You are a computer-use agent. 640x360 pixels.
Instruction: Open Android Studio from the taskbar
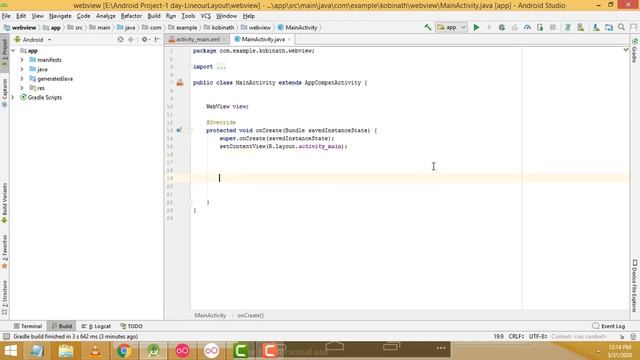[x=153, y=351]
